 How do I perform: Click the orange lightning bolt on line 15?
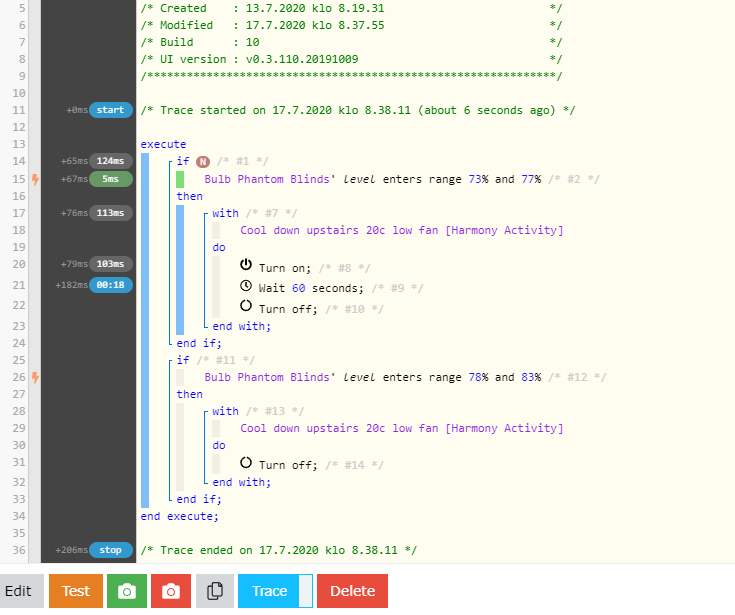coord(35,179)
